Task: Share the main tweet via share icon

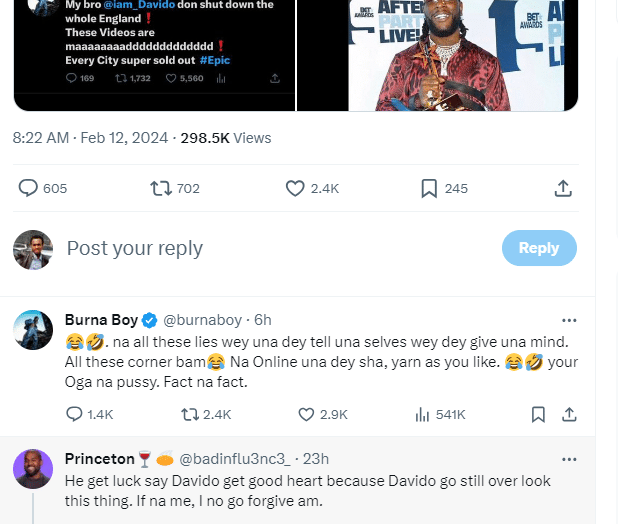Action: pos(563,188)
